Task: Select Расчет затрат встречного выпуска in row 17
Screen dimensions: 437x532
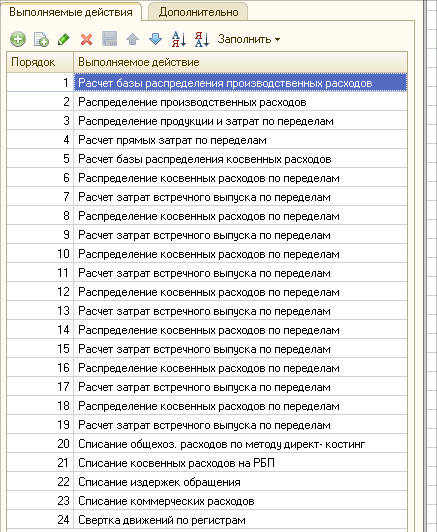Action: coord(241,387)
